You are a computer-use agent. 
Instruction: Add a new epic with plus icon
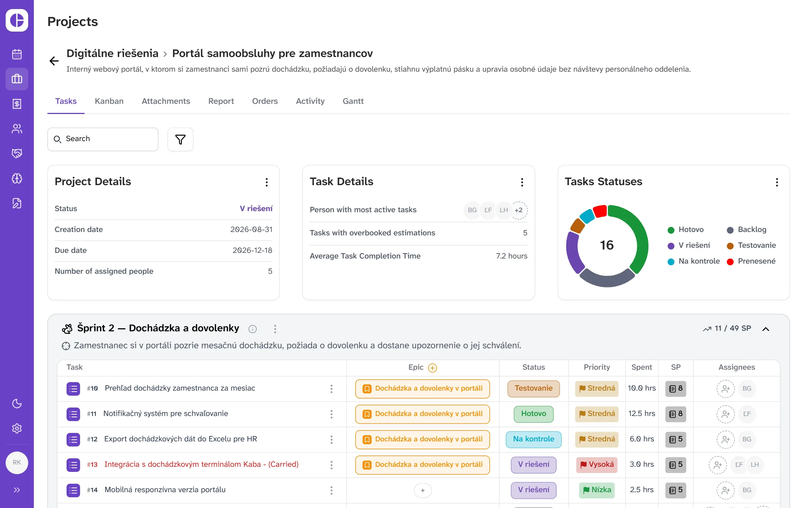pyautogui.click(x=432, y=368)
